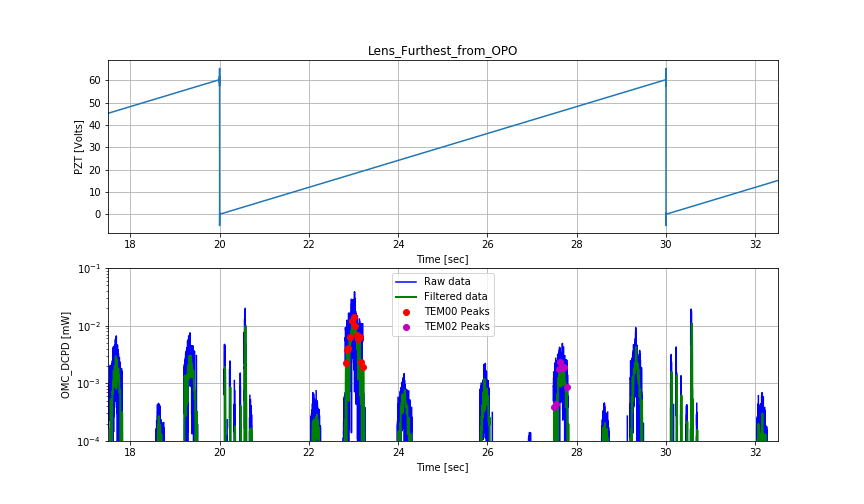Click the PZT ramp reset at 20 sec
The height and width of the screenshot is (504, 864).
(219, 147)
